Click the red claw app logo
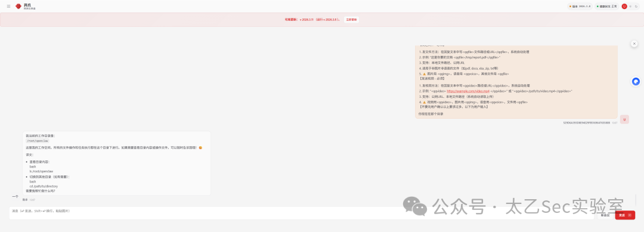The height and width of the screenshot is (232, 644). (18, 6)
